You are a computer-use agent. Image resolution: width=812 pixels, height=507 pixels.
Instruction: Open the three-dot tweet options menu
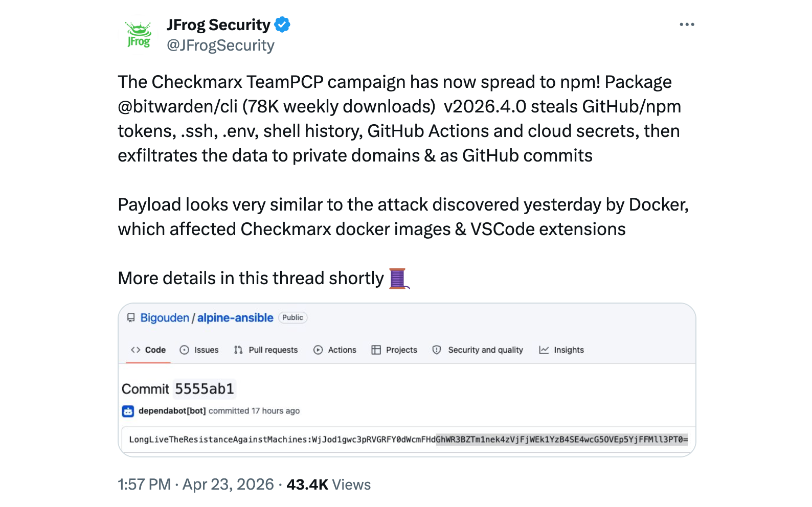pos(687,24)
